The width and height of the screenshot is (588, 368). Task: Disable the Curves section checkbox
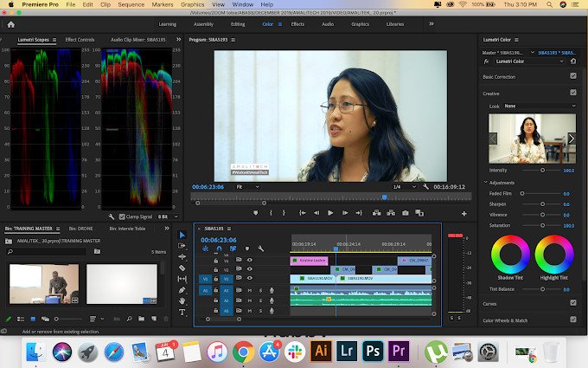(x=572, y=303)
